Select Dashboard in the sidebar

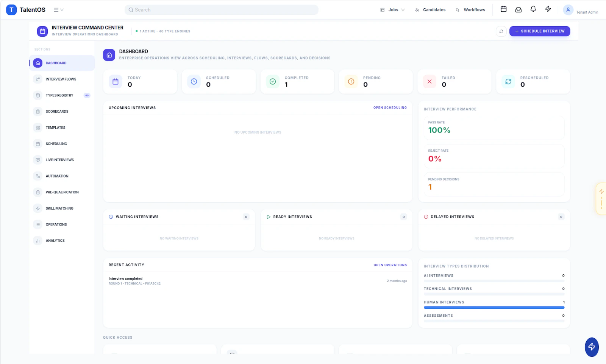tap(62, 63)
